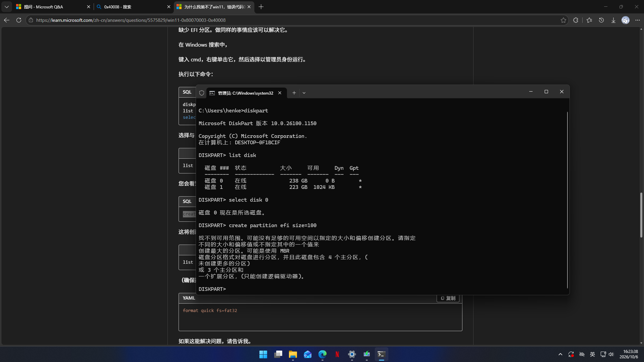Select the 为什么我装不了win11 browser tab

(x=214, y=7)
